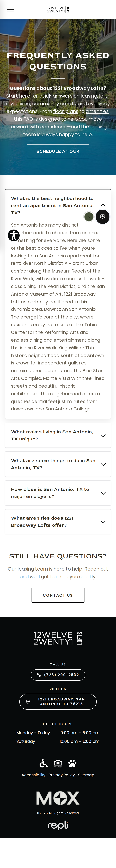Click the 12welve 2wenty1 Lofts header logo
The width and height of the screenshot is (116, 868).
click(x=58, y=9)
